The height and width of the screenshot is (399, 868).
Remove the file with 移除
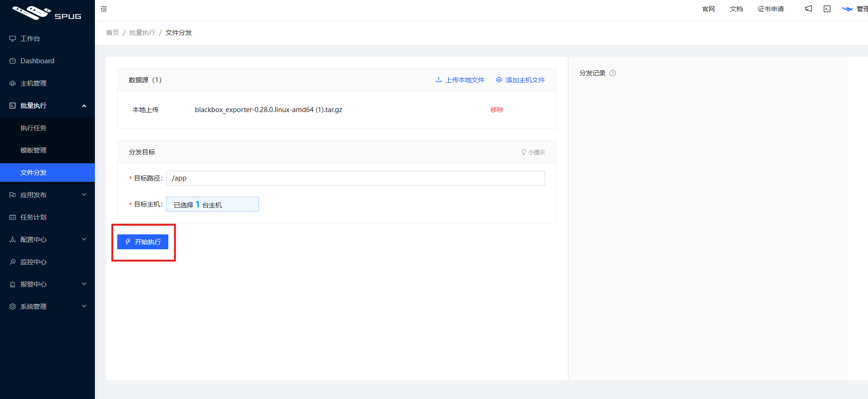pyautogui.click(x=497, y=110)
